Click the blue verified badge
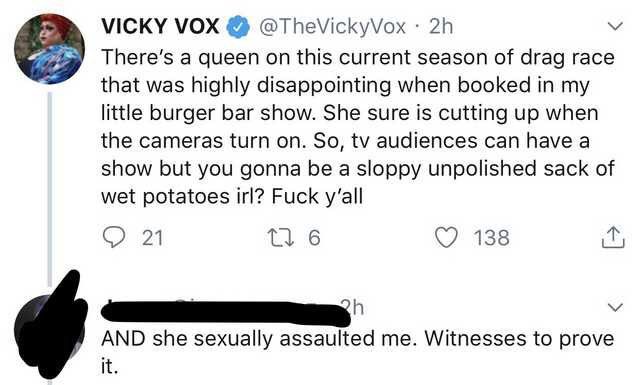This screenshot has width=640, height=385. click(238, 27)
